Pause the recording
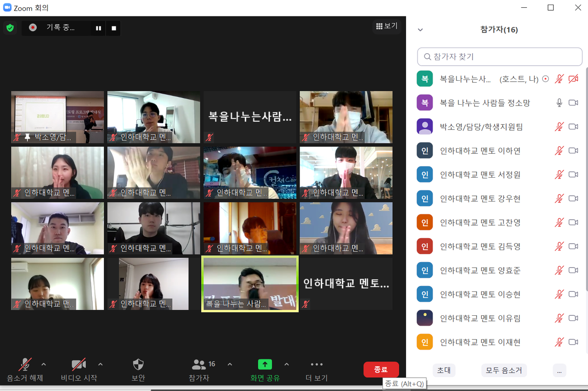 98,28
